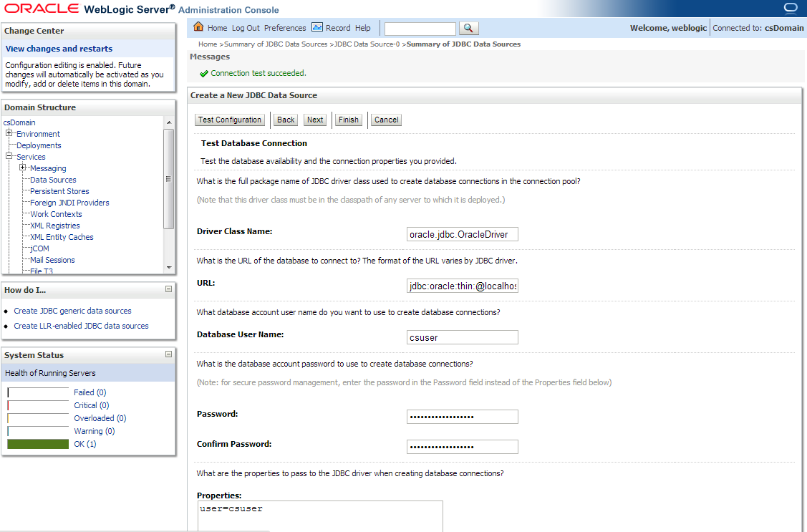Click the toolbar search input field
This screenshot has height=532, width=807.
point(420,29)
